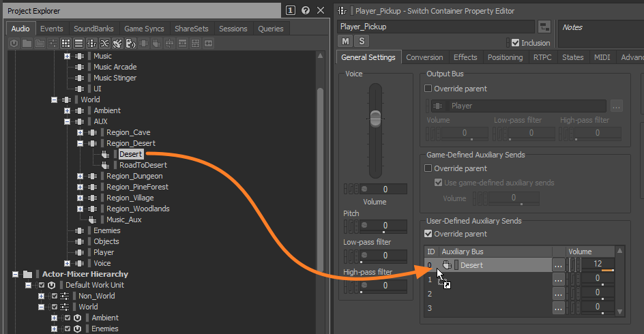Click the help question mark icon
Viewport: 644px width, 334px height.
pyautogui.click(x=305, y=10)
